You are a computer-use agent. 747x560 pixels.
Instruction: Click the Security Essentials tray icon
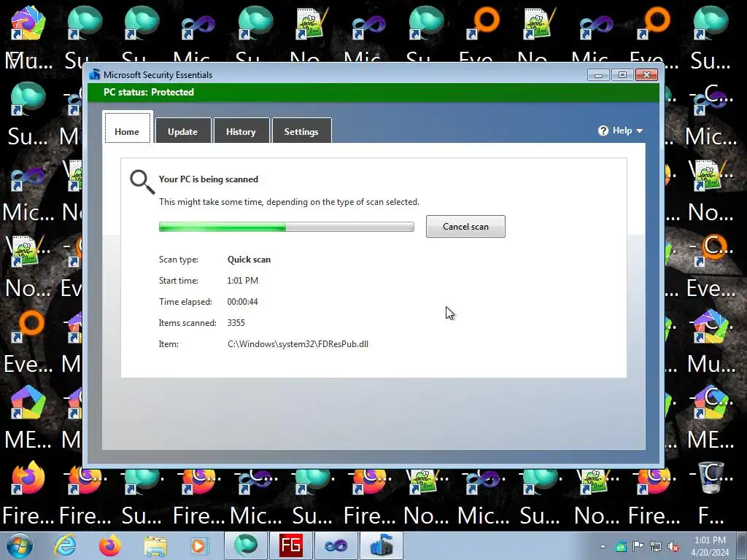(621, 546)
